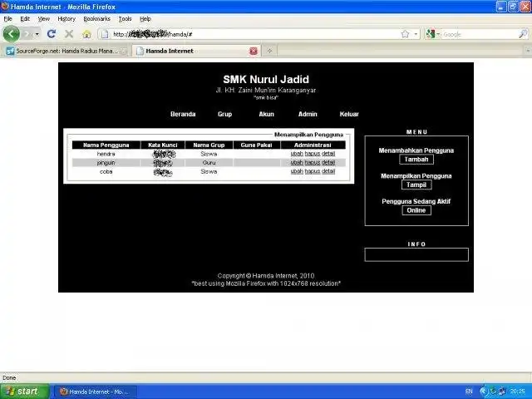The height and width of the screenshot is (399, 532).
Task: Click ubah for user coba
Action: click(x=297, y=172)
